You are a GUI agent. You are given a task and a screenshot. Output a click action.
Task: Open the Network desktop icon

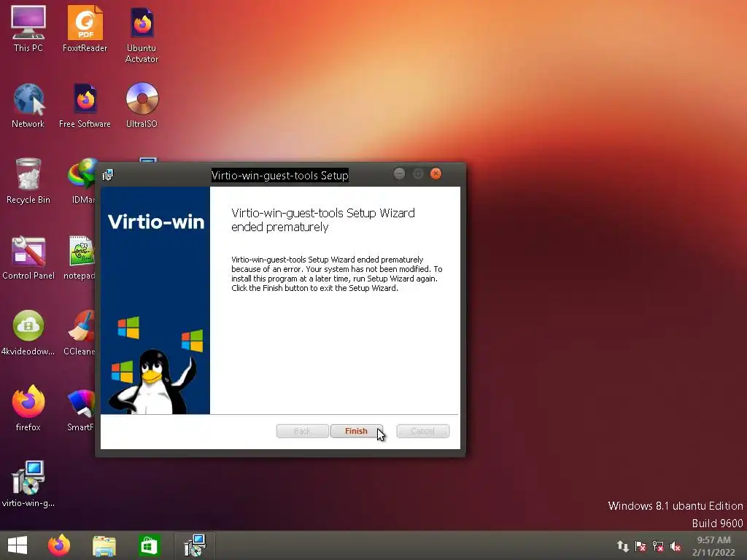28,105
